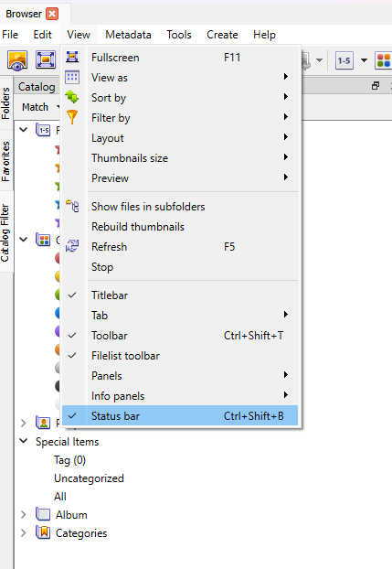Switch to the Folders side tab
Image resolution: width=392 pixels, height=569 pixels.
tap(5, 103)
